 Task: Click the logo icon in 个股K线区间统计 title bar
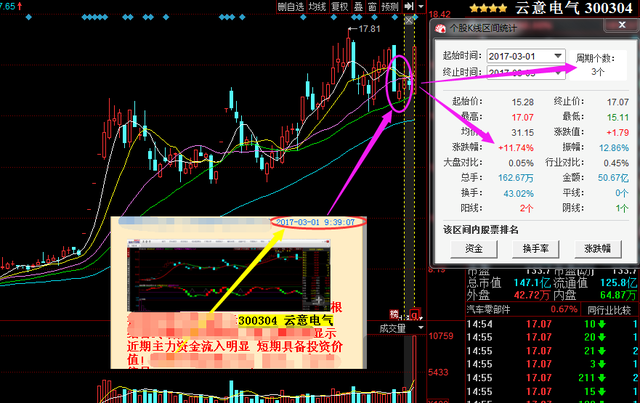point(440,28)
